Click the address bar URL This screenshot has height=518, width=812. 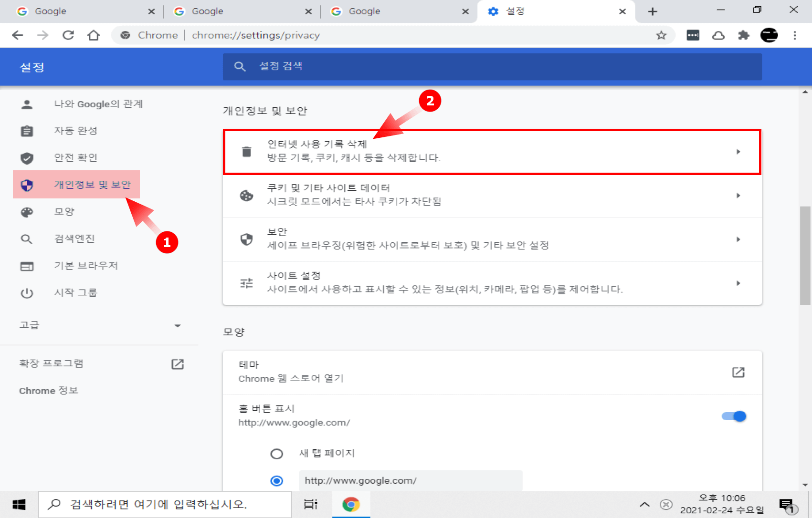[255, 35]
